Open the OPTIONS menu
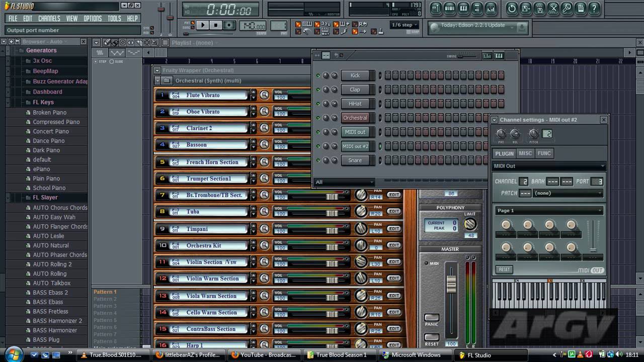 pyautogui.click(x=93, y=19)
